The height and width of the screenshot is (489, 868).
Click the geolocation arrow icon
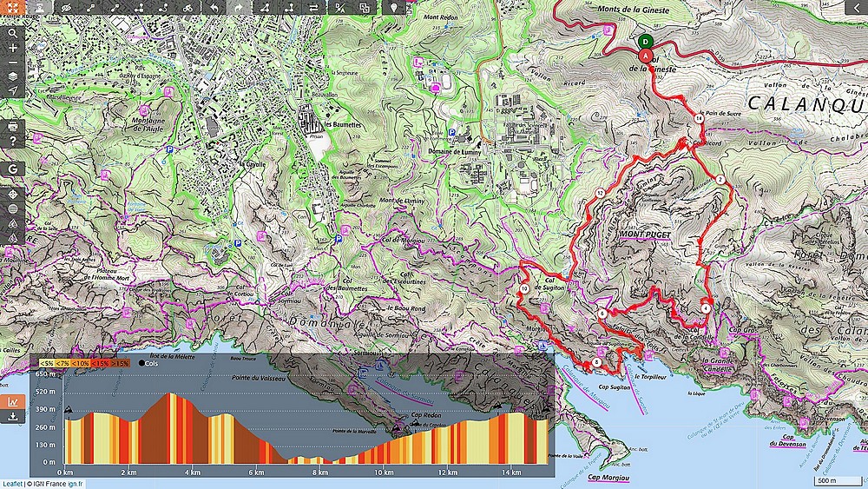click(x=13, y=90)
